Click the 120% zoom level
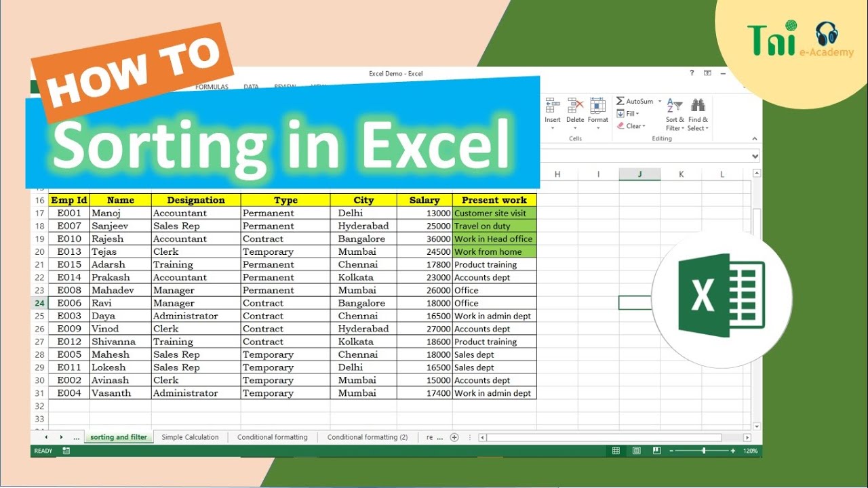Viewport: 868px width, 488px height. pyautogui.click(x=750, y=451)
